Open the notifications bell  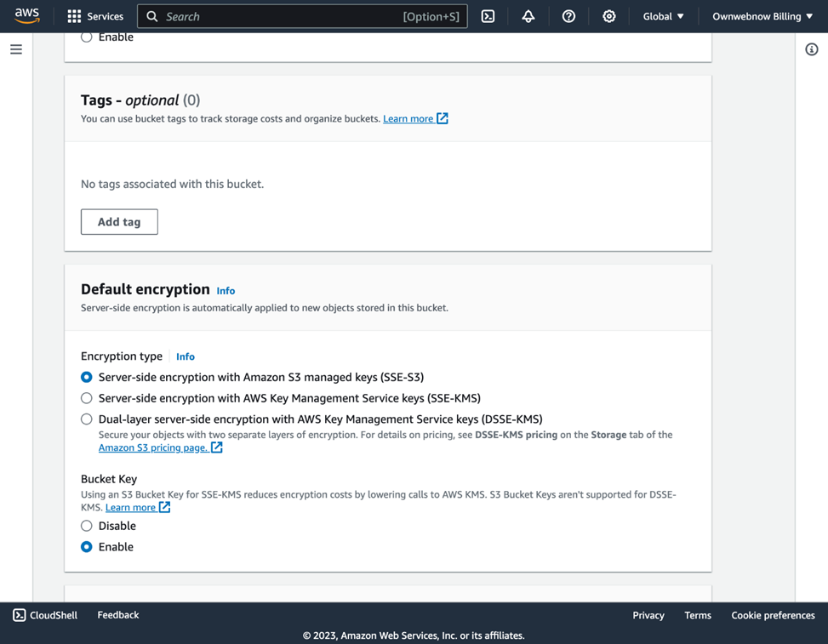pyautogui.click(x=528, y=16)
